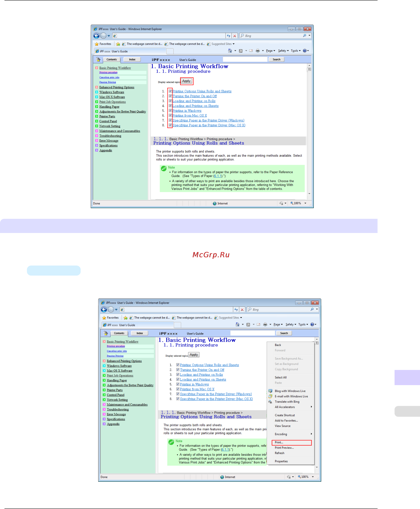
Task: Toggle the 'Printing from Mac OS X' checkbox in the lower window
Action: (178, 389)
